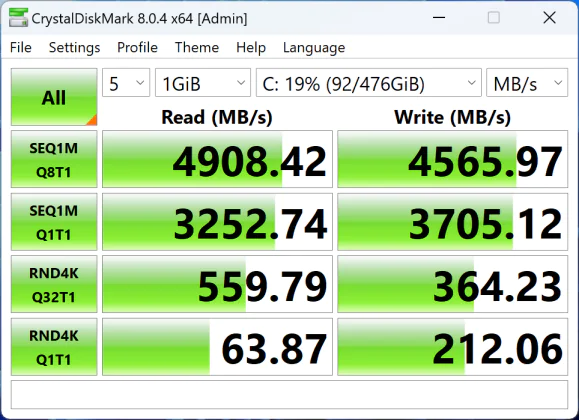Minimize the CrystalDiskMark window
This screenshot has height=420, width=579.
439,17
